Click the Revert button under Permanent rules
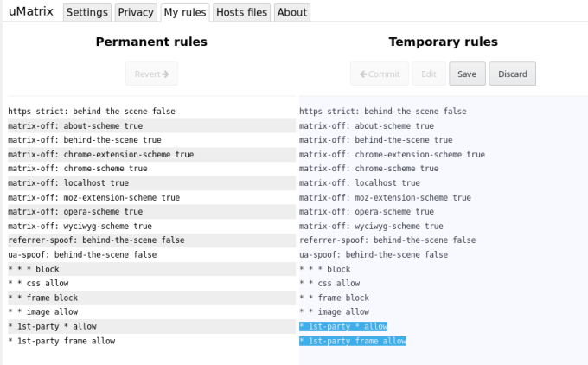 pyautogui.click(x=152, y=74)
